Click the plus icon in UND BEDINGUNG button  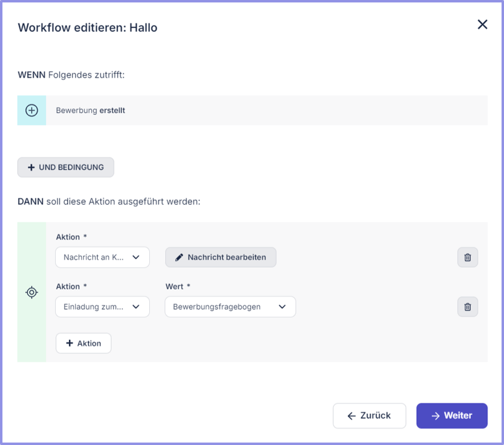click(31, 167)
